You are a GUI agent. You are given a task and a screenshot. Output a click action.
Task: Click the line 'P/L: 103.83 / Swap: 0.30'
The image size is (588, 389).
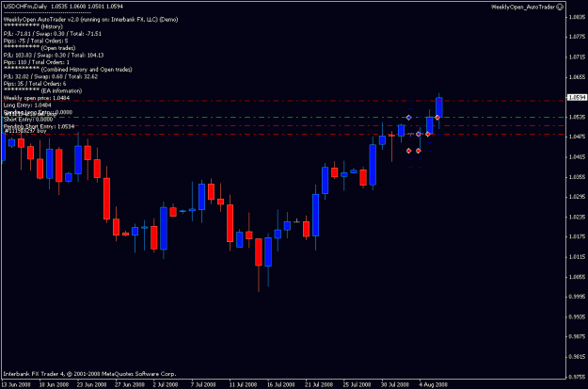coord(54,56)
